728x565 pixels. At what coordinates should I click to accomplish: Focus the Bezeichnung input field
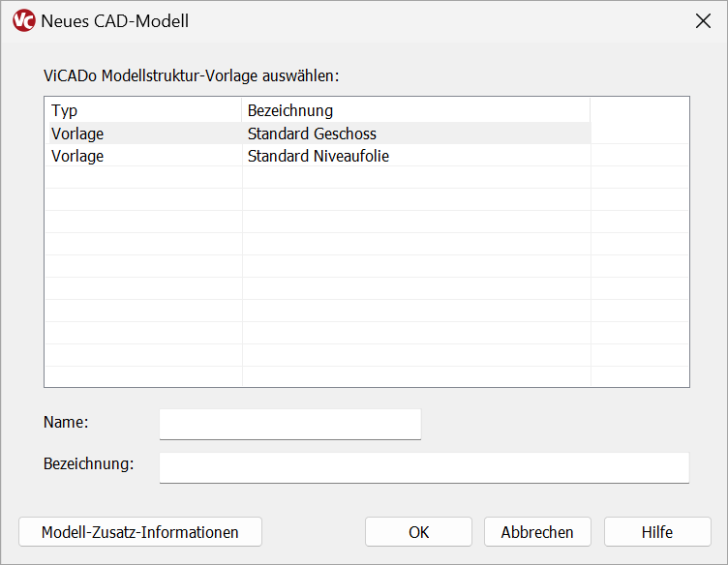click(424, 467)
